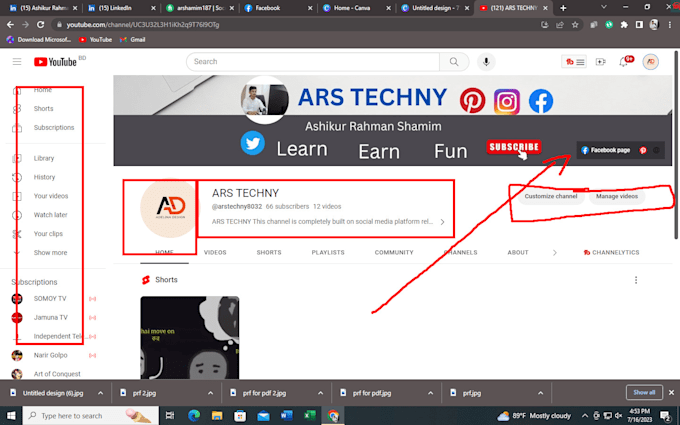Open dropdown for prf for pdf 2.jpg download
This screenshot has height=425, width=680.
coord(320,393)
